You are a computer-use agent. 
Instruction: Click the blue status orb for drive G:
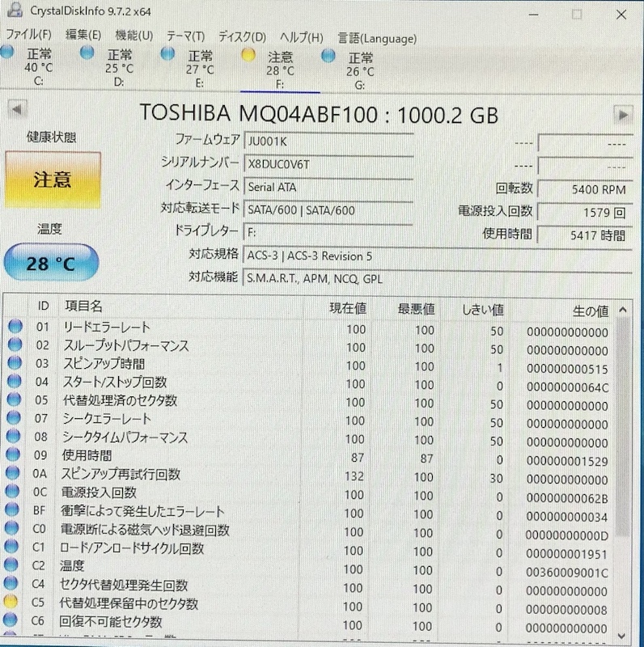pos(328,56)
